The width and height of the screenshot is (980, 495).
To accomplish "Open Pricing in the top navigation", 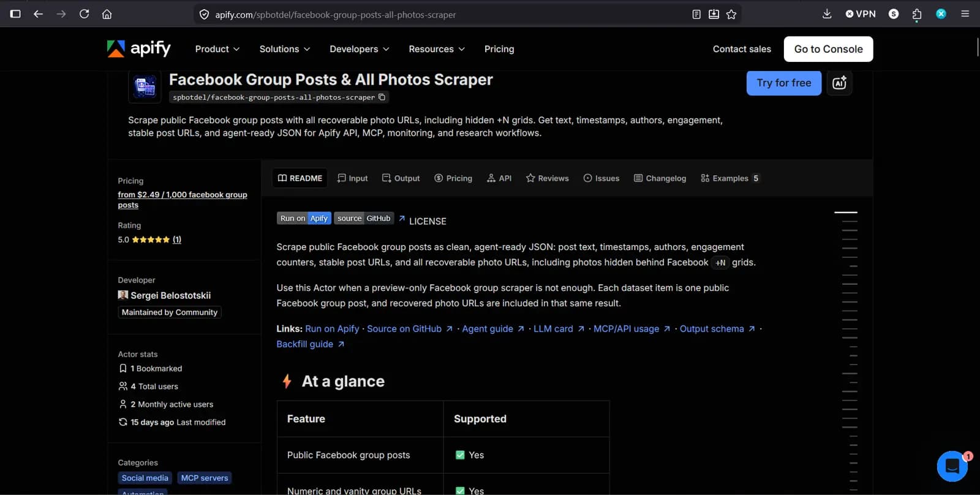I will (x=499, y=49).
